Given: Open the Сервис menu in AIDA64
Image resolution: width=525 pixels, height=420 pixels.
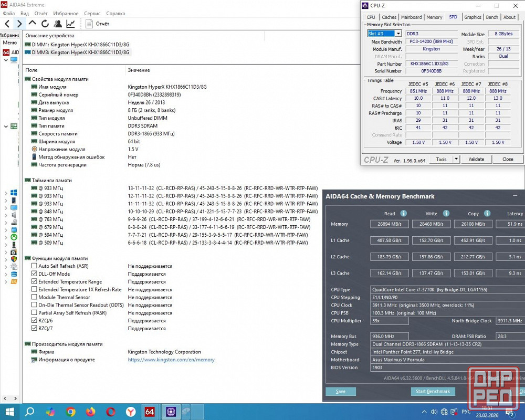Looking at the screenshot, I should pyautogui.click(x=92, y=14).
